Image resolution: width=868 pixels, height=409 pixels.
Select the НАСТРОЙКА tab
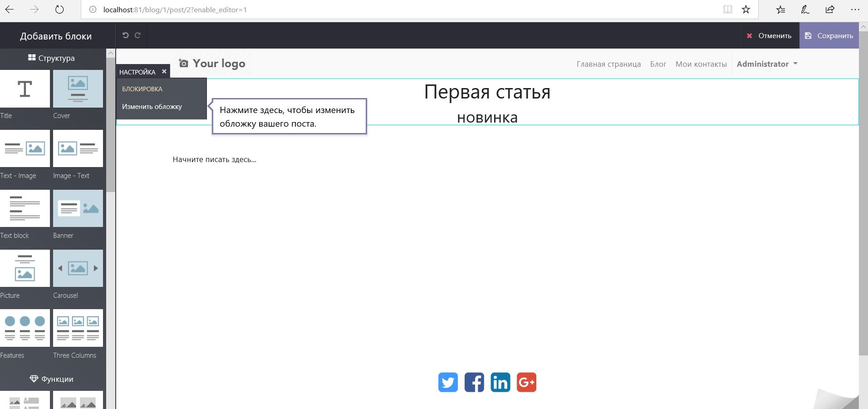(x=137, y=71)
